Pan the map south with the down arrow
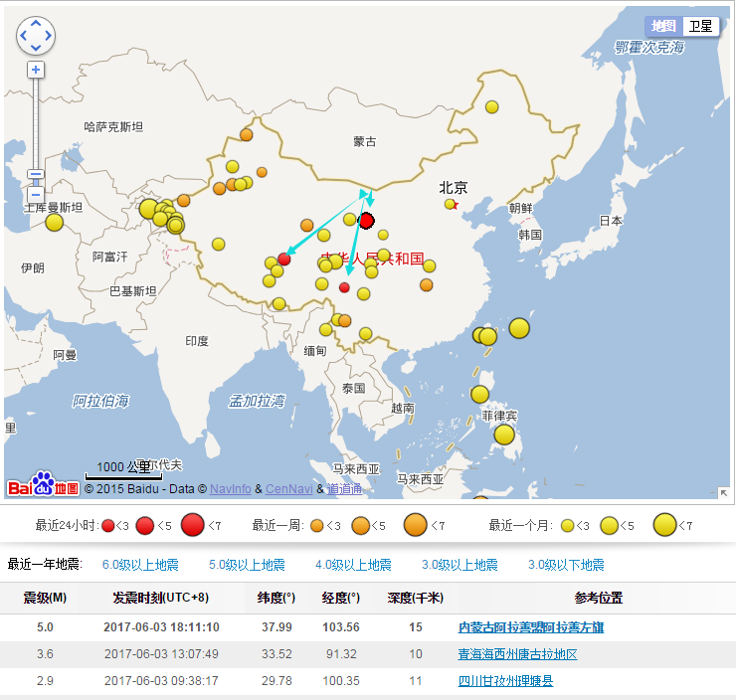Screen dimensions: 736x700 pyautogui.click(x=36, y=48)
